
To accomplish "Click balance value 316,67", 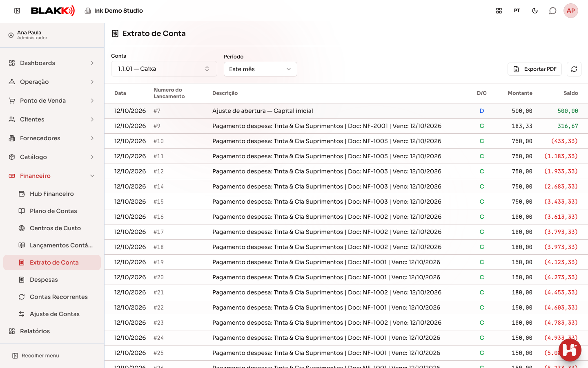I will tap(568, 126).
